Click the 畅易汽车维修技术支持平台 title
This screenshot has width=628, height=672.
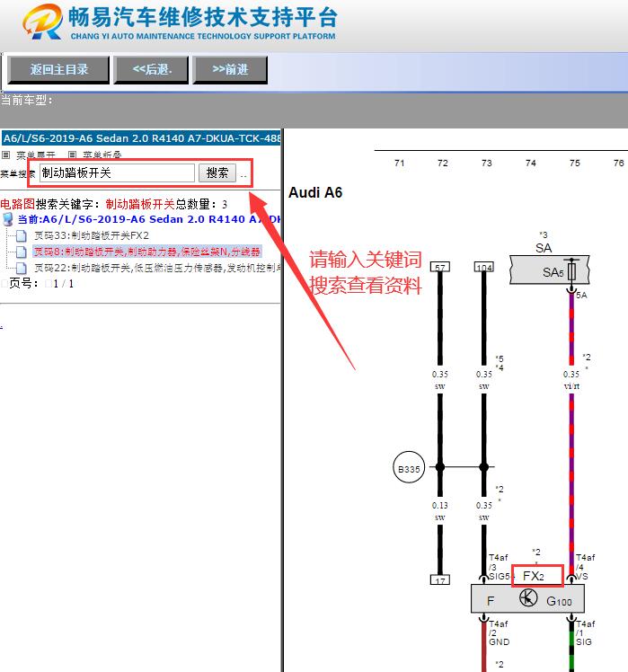[203, 18]
